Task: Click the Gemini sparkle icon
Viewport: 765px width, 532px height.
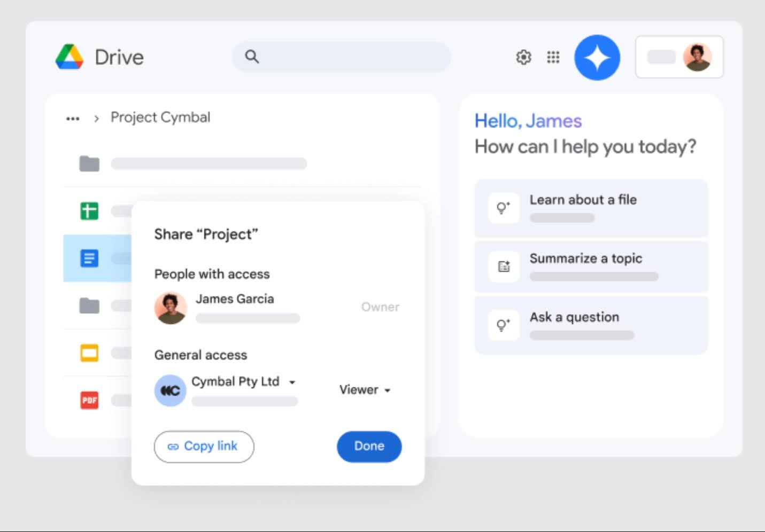Action: point(597,57)
